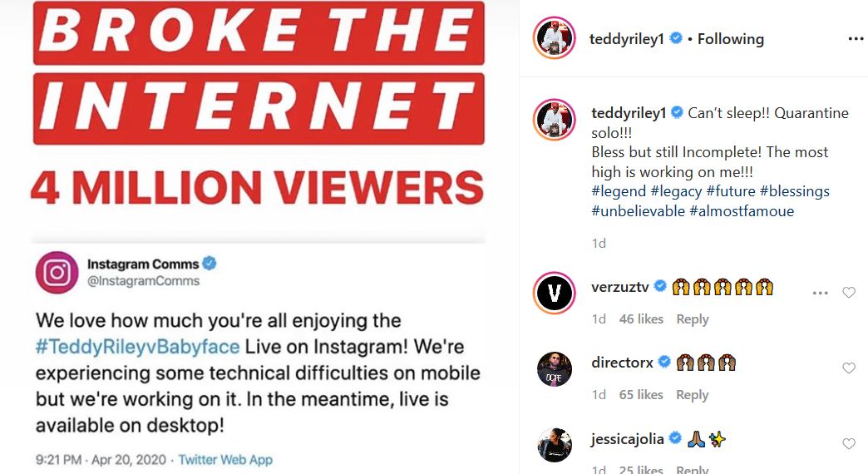Viewport: 868px width, 474px height.
Task: Open verzuztv comment more options dots
Action: 820,293
